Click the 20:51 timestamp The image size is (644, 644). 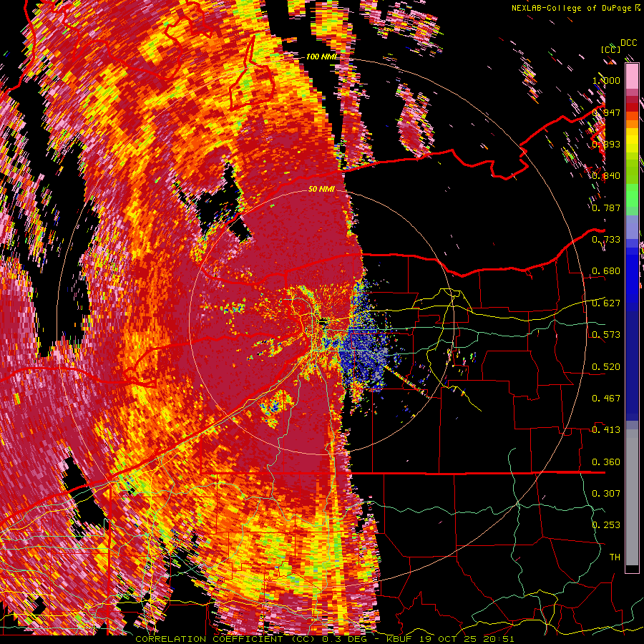[499, 639]
